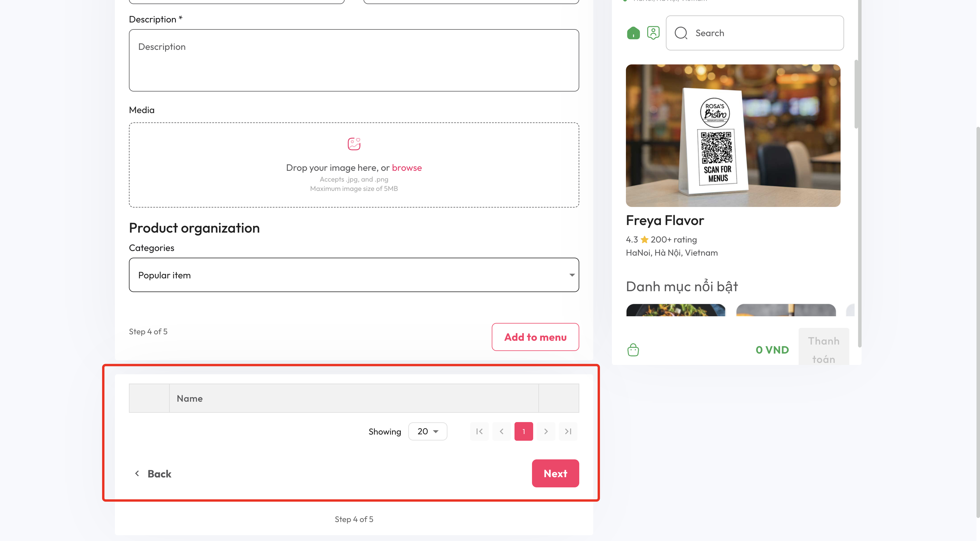Open the second featured category thumbnail

coord(785,310)
